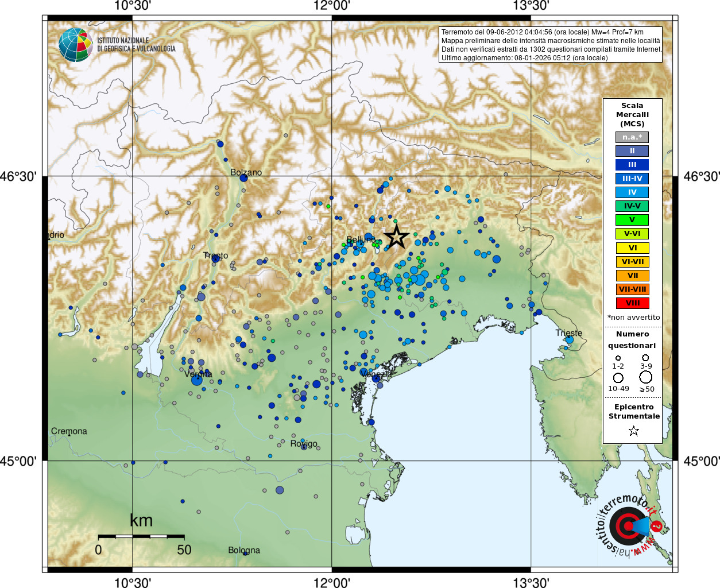Screen dimensions: 720x588
Task: Select the gray n.a. legend swatch
Action: [x=632, y=137]
